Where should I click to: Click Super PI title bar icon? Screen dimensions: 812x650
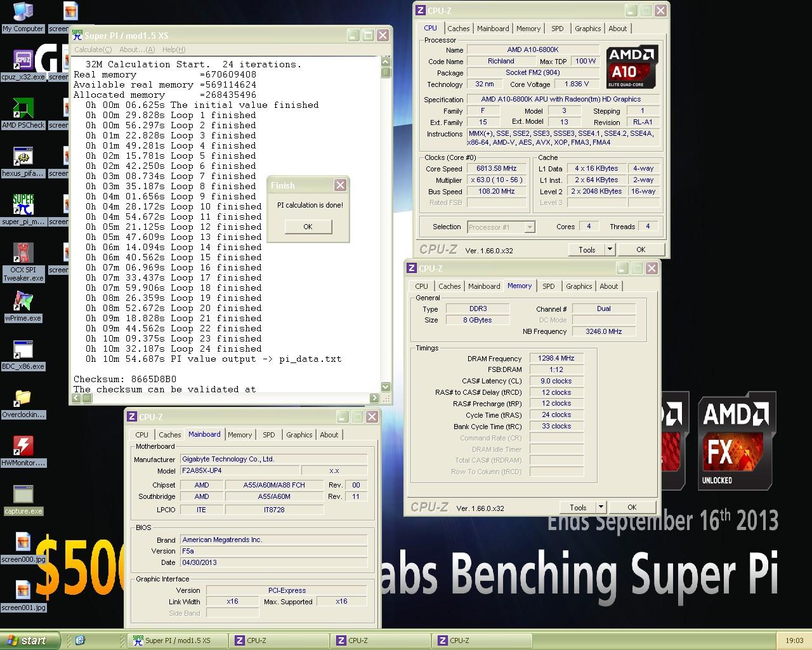pos(77,36)
